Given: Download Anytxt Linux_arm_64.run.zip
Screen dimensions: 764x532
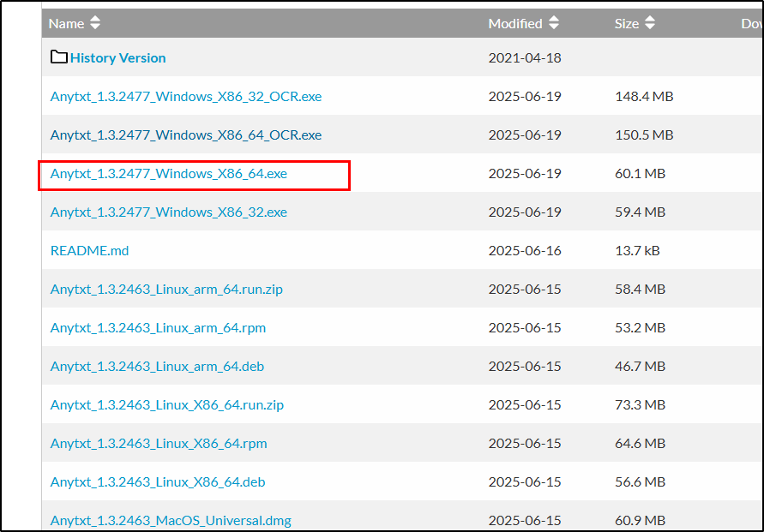Looking at the screenshot, I should coord(166,290).
